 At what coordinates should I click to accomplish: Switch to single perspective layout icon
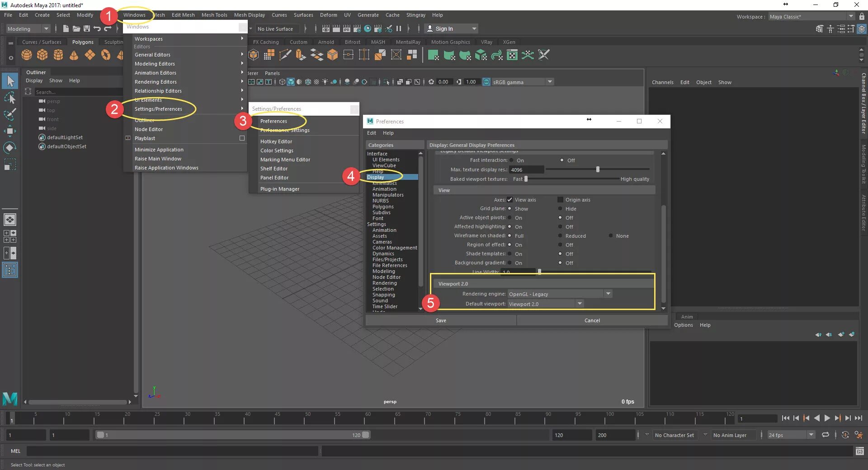pyautogui.click(x=10, y=220)
